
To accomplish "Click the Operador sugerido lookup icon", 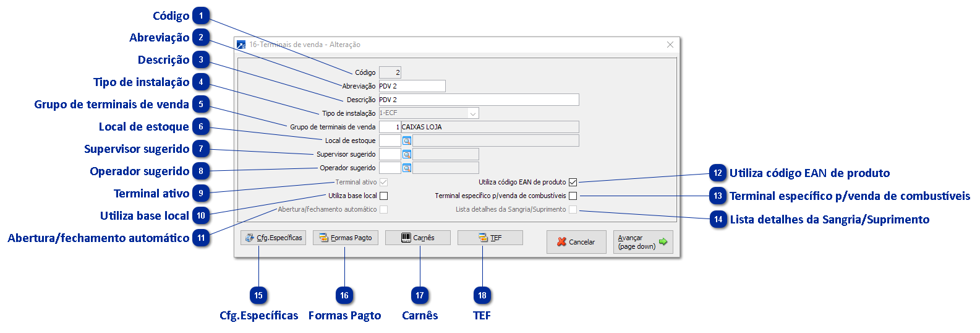I will coord(407,168).
